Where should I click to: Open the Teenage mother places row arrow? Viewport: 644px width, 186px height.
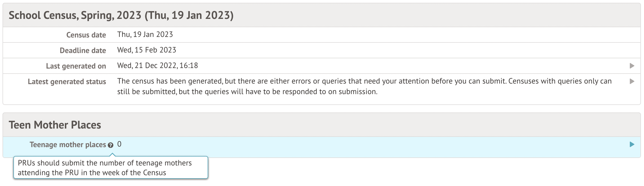[632, 144]
